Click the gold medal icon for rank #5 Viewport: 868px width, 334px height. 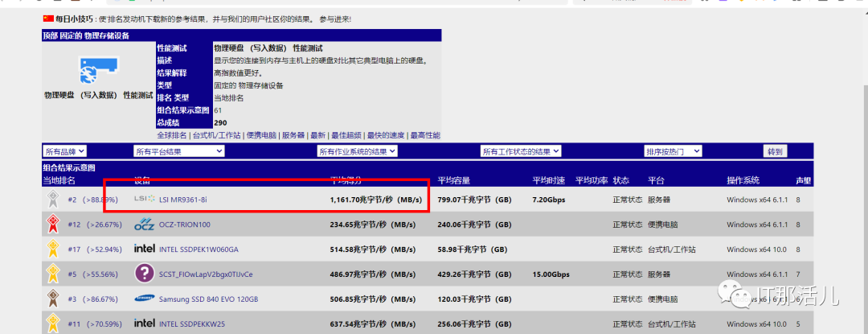[52, 274]
